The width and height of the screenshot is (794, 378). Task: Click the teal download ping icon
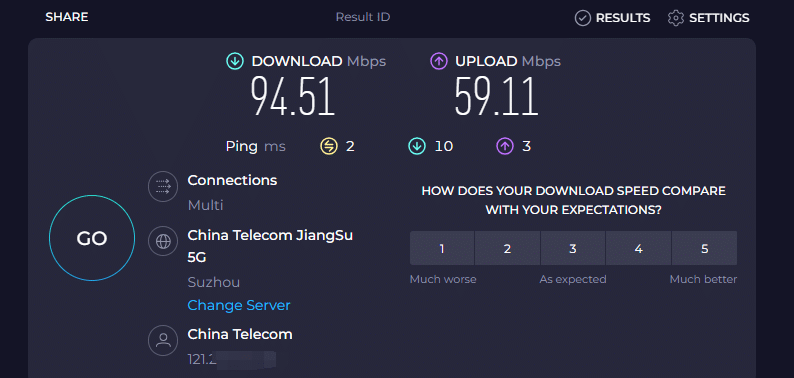416,146
